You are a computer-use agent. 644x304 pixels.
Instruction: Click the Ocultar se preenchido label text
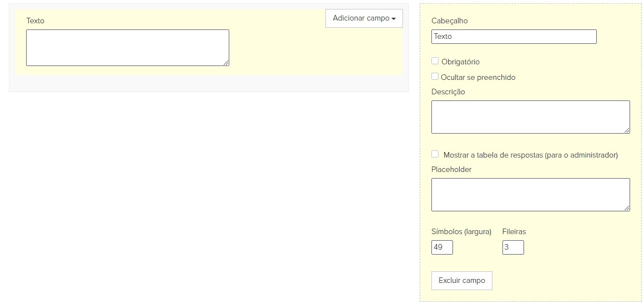(478, 78)
